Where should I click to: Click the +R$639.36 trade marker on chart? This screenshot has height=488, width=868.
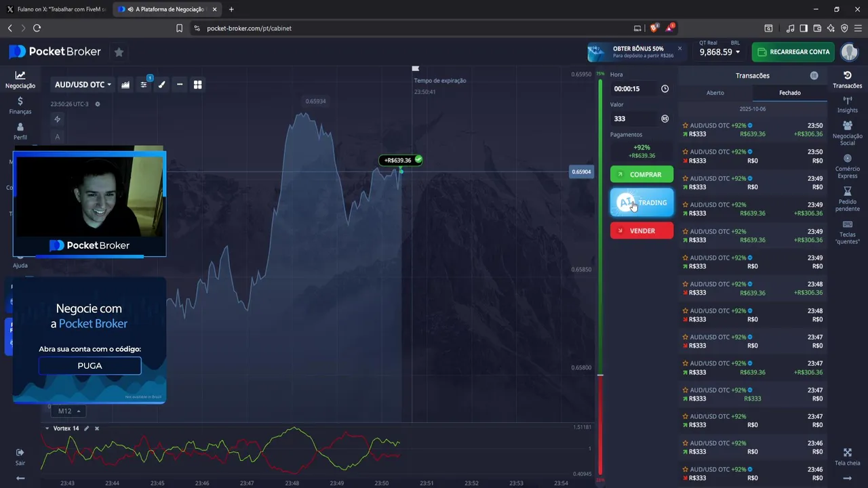point(401,160)
